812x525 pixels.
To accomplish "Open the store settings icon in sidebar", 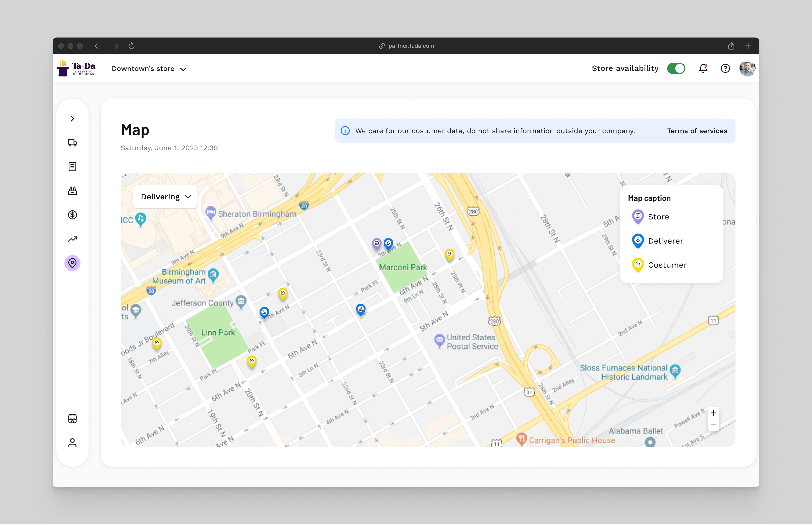I will point(72,419).
